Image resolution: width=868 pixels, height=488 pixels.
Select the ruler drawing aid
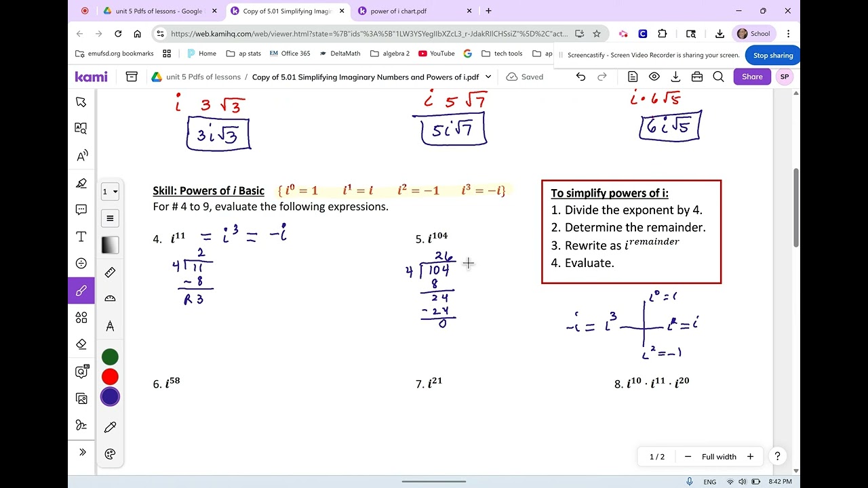coord(110,272)
